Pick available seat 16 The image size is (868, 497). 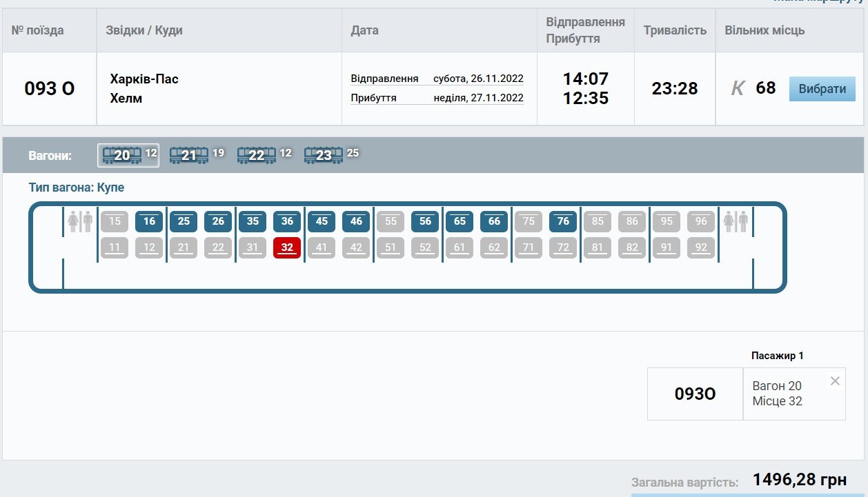(149, 221)
